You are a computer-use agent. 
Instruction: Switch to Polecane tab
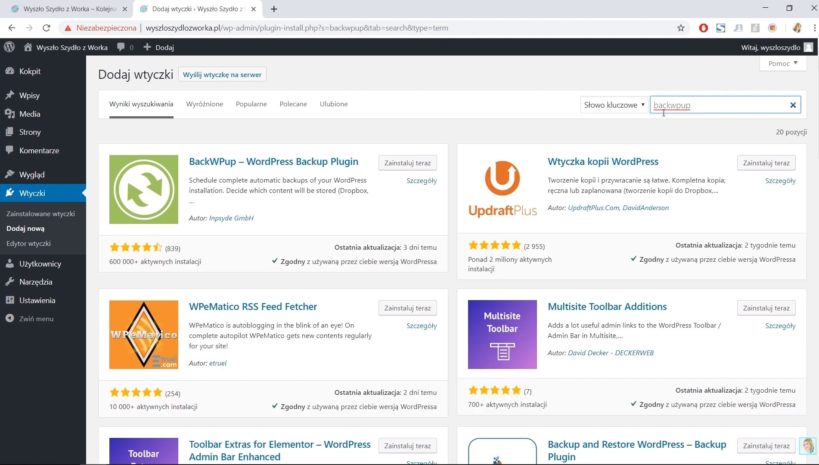point(293,104)
